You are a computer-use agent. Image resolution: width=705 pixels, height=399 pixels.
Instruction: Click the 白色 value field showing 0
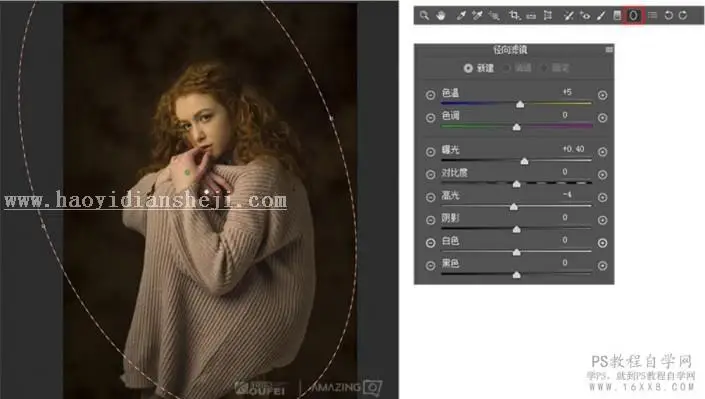point(565,240)
